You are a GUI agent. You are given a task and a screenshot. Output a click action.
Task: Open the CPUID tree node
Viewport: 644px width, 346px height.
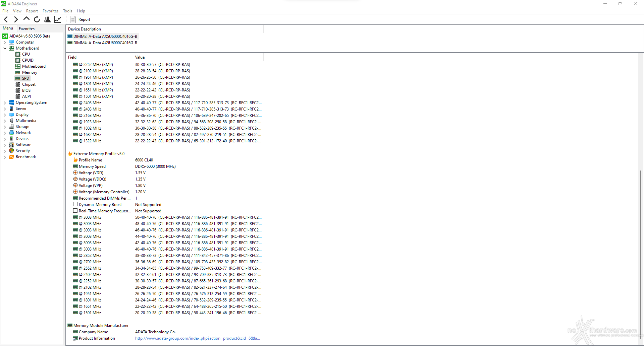28,60
